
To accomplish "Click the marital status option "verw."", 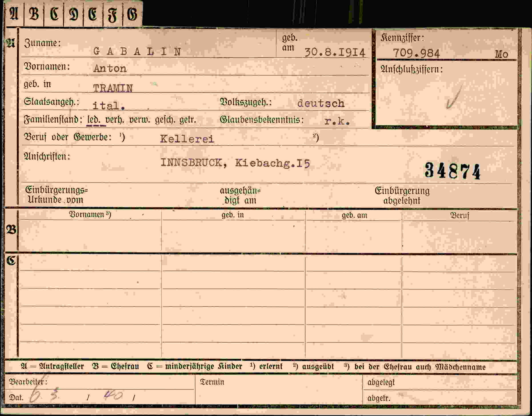I will click(x=140, y=120).
